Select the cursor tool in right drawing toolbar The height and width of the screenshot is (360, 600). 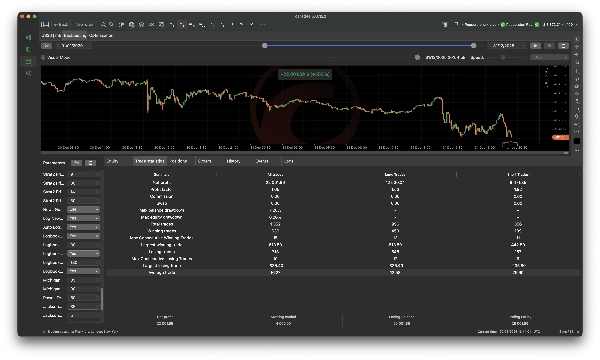(577, 39)
